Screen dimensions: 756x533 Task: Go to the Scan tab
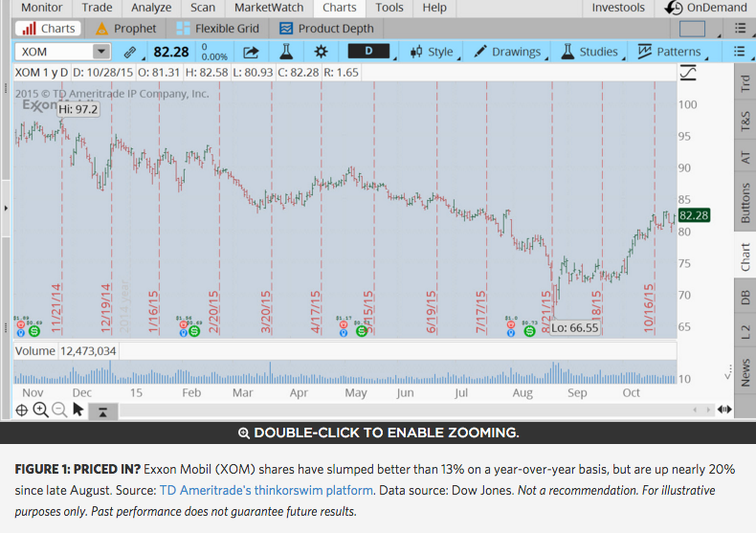pyautogui.click(x=203, y=8)
